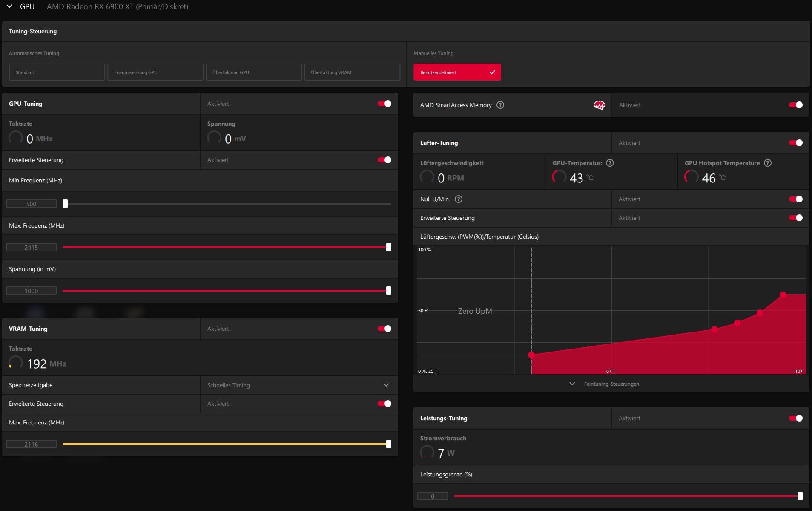Click GPU-Temperatur gauge dial
This screenshot has width=812, height=511.
(559, 177)
